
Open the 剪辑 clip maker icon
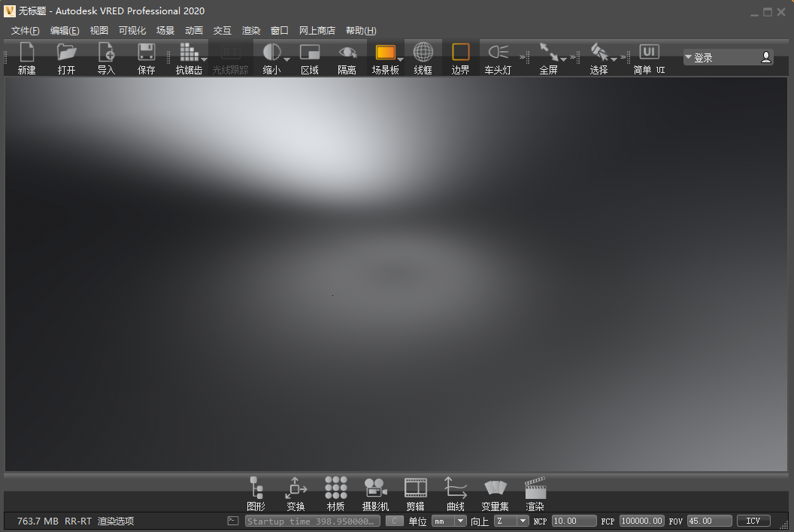click(x=416, y=488)
